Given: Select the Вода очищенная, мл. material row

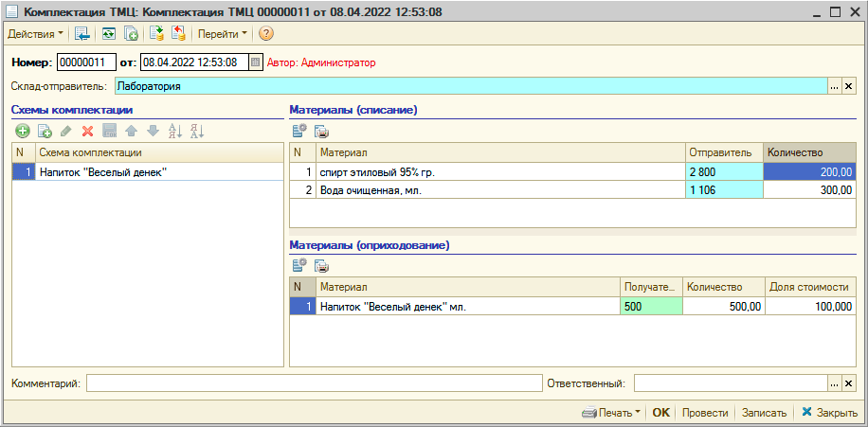Looking at the screenshot, I should 500,190.
